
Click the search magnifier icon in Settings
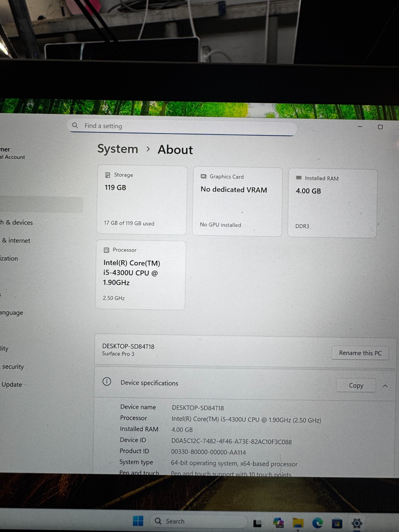tap(75, 125)
